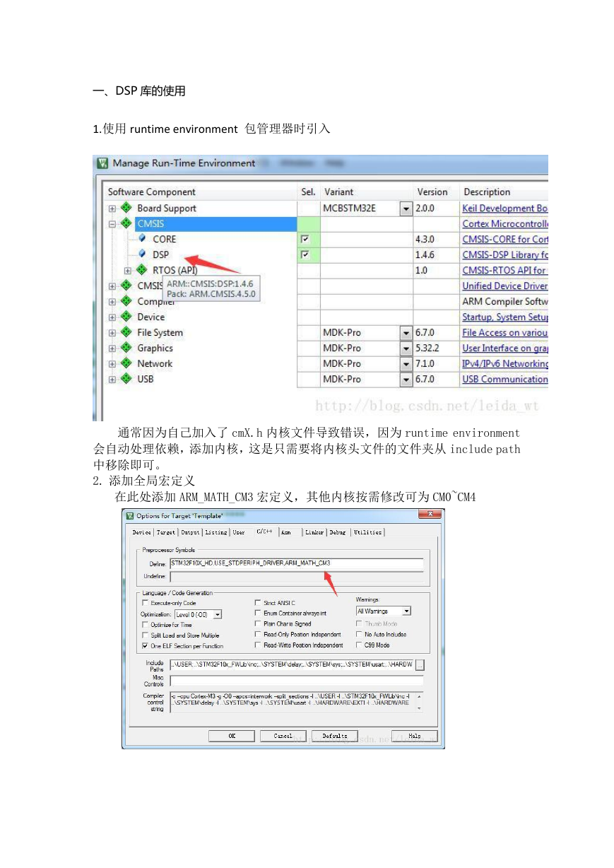Enable Plain Char is Signed

coord(258,624)
